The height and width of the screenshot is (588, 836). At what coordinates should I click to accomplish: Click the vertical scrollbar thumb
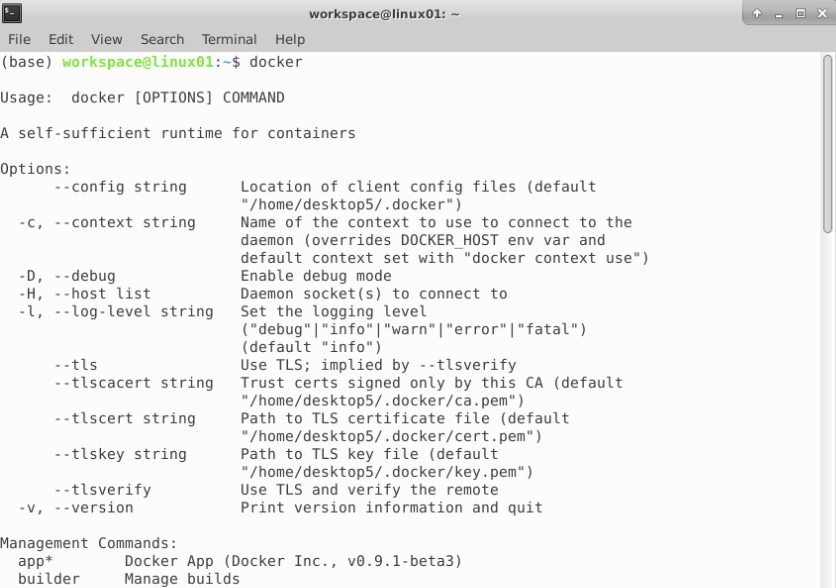tap(828, 145)
